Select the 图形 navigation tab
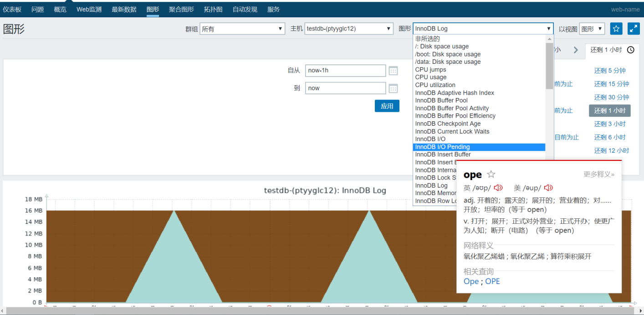644x315 pixels. [x=153, y=9]
